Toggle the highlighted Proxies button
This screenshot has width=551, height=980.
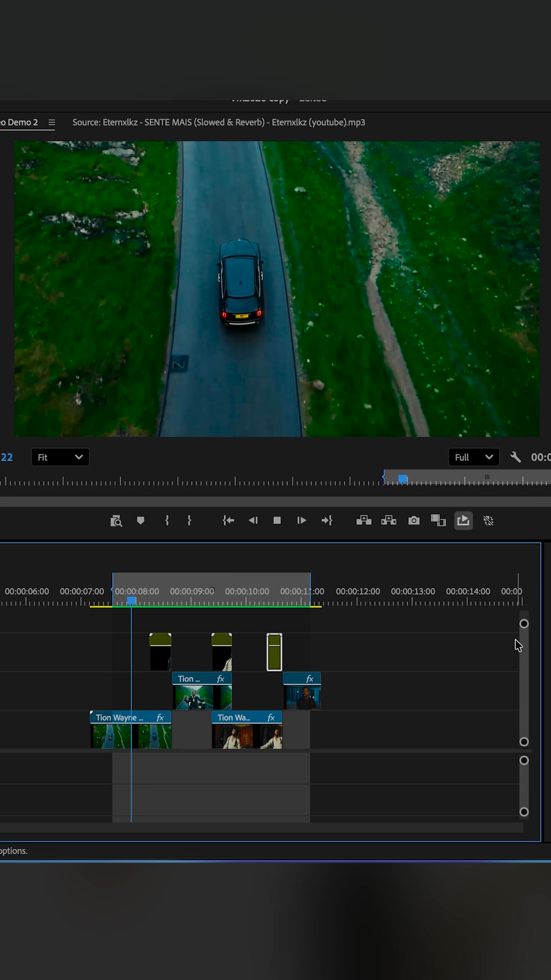(x=463, y=521)
